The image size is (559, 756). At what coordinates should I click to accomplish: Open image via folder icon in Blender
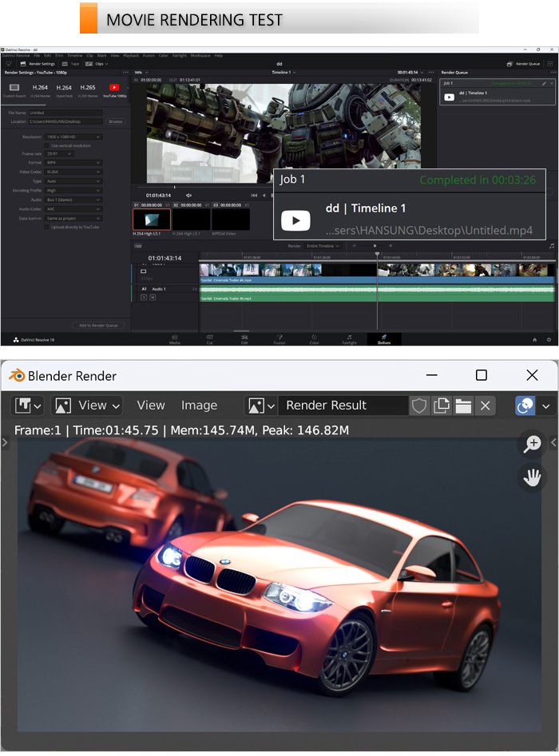click(x=463, y=406)
